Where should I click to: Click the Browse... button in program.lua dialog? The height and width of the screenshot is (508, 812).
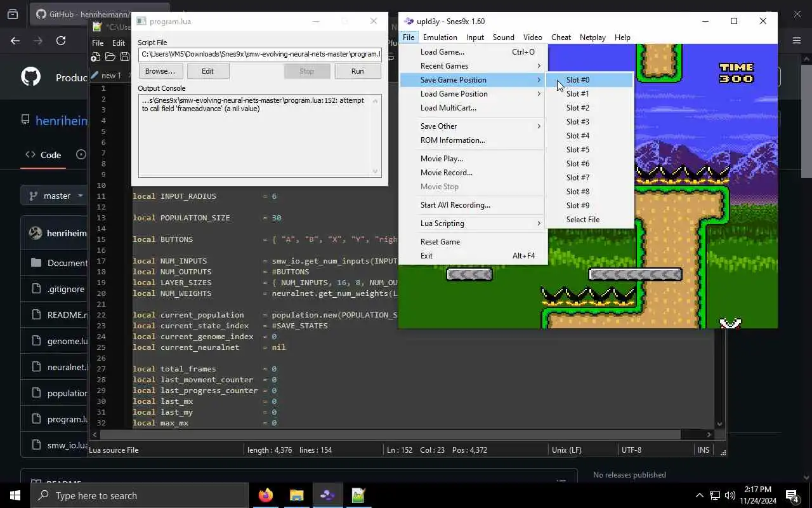click(160, 71)
